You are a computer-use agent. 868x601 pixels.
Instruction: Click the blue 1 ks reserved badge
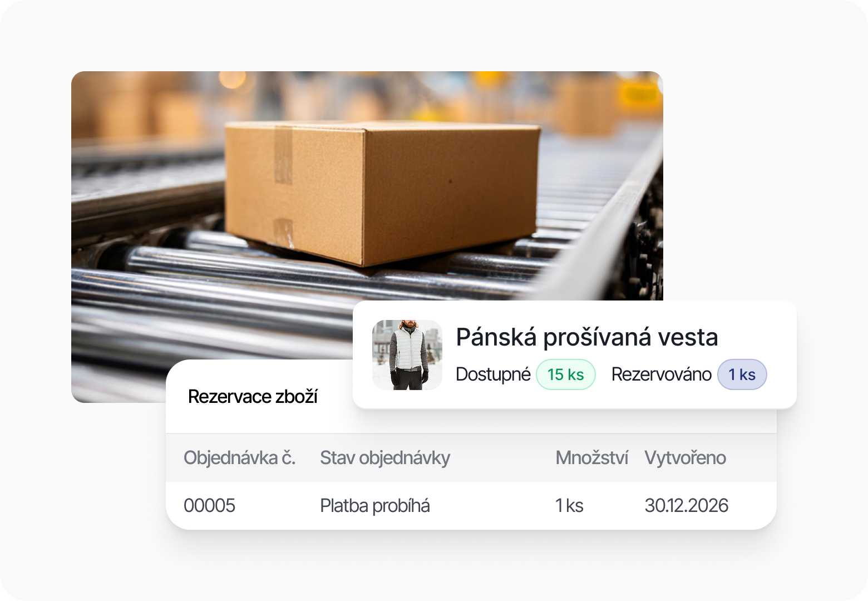click(x=742, y=375)
